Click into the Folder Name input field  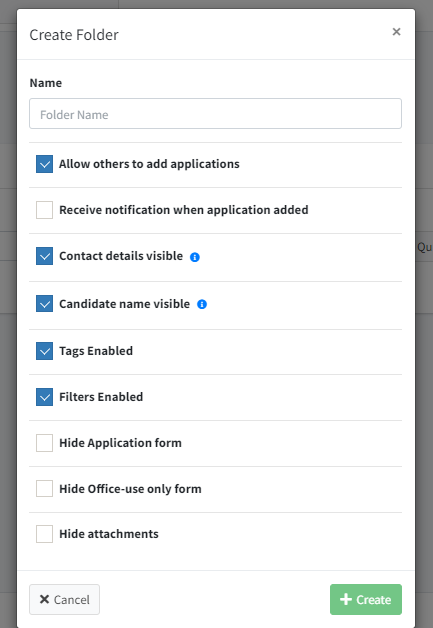(215, 114)
